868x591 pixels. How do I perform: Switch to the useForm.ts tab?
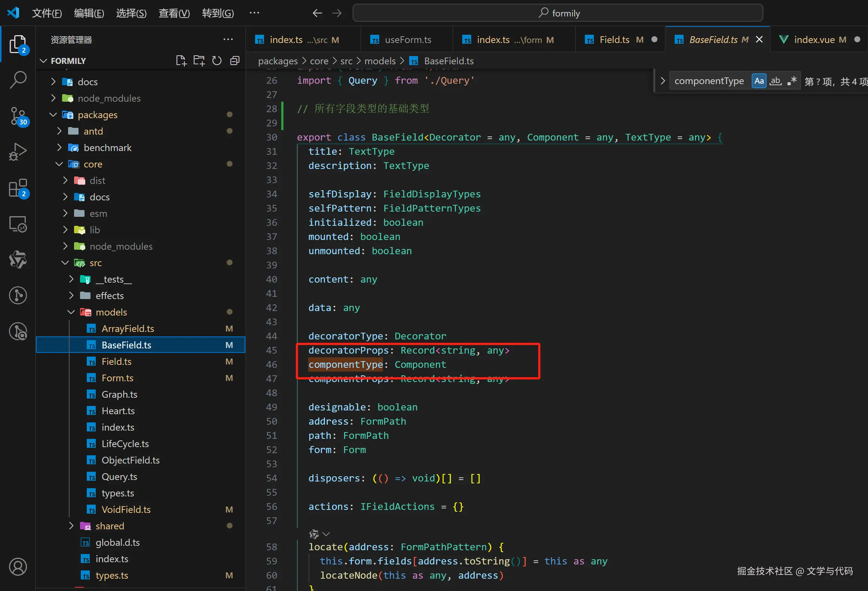pos(408,40)
